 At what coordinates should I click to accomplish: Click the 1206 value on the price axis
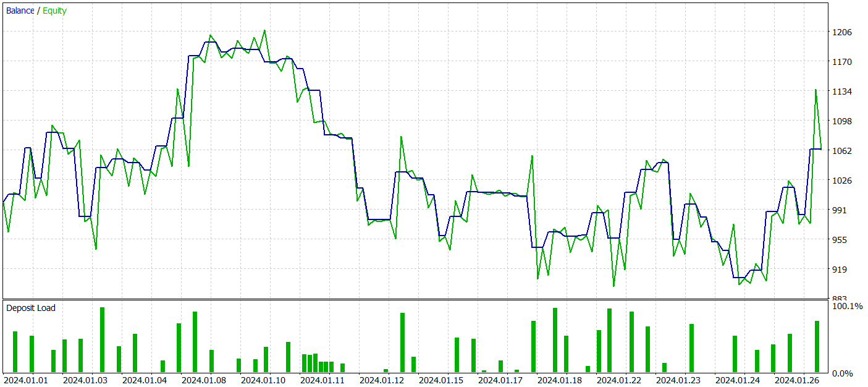point(841,32)
